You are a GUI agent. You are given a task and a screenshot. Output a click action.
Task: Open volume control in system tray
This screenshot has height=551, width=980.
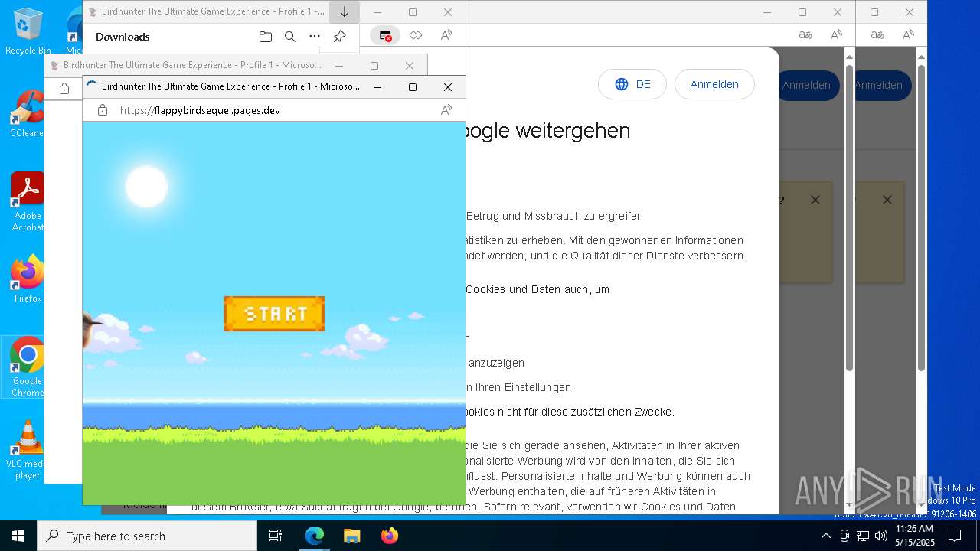click(x=881, y=536)
